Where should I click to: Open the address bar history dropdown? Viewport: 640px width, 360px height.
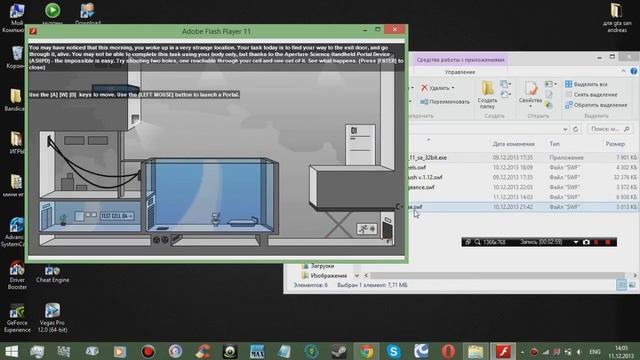(x=565, y=129)
